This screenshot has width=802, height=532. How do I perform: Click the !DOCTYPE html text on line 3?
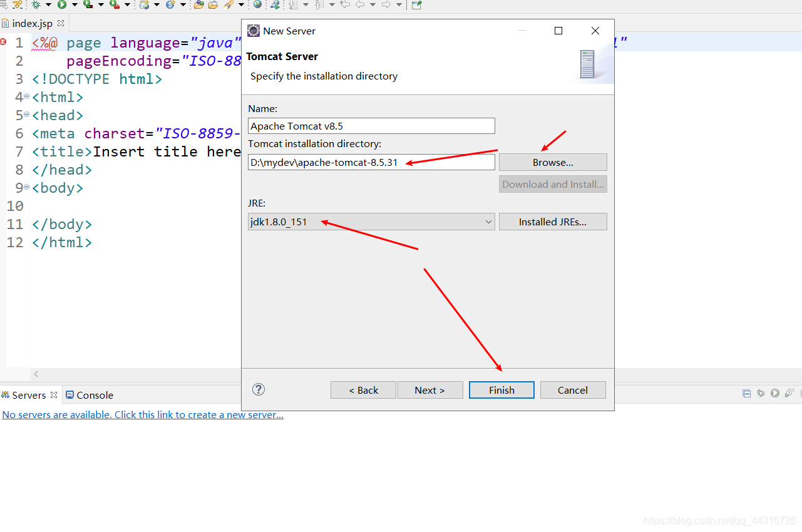tap(97, 79)
